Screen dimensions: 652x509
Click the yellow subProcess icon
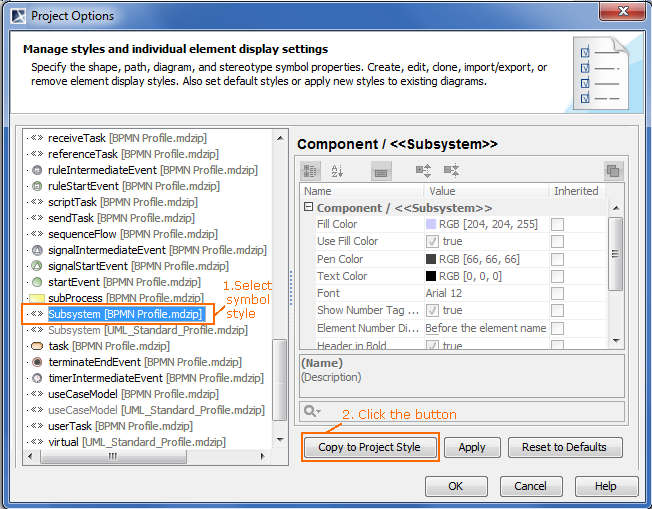pos(37,298)
